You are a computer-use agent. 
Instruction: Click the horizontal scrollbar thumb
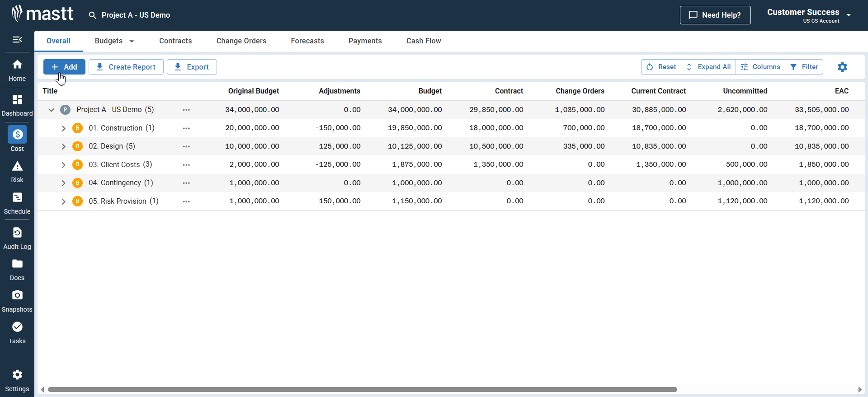point(362,389)
